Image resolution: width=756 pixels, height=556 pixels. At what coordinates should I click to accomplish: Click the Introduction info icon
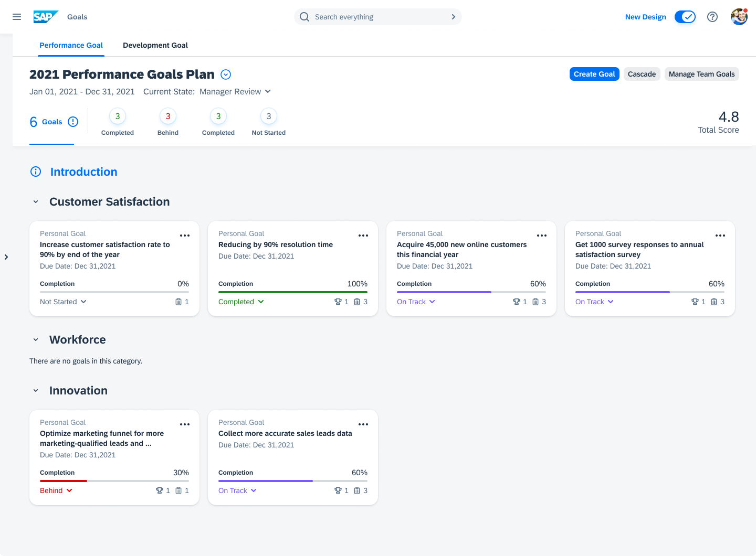(x=36, y=172)
